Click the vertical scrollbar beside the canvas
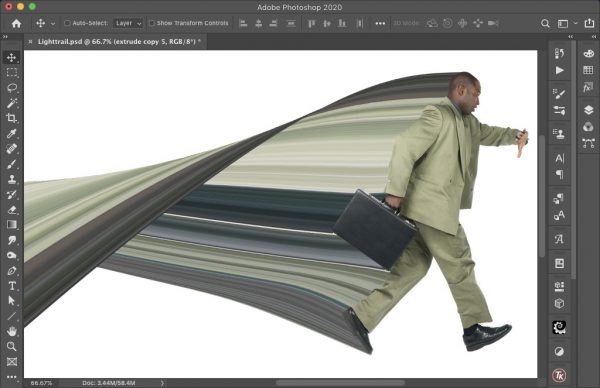The width and height of the screenshot is (600, 388). coord(542,196)
